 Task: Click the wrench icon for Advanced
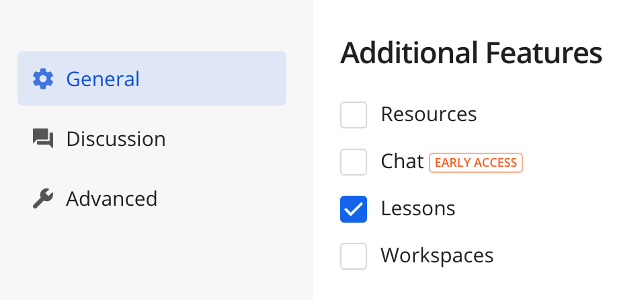point(43,199)
